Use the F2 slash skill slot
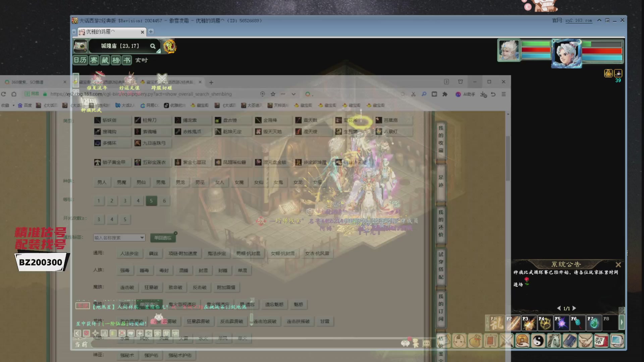This screenshot has width=644, height=362. tap(513, 323)
